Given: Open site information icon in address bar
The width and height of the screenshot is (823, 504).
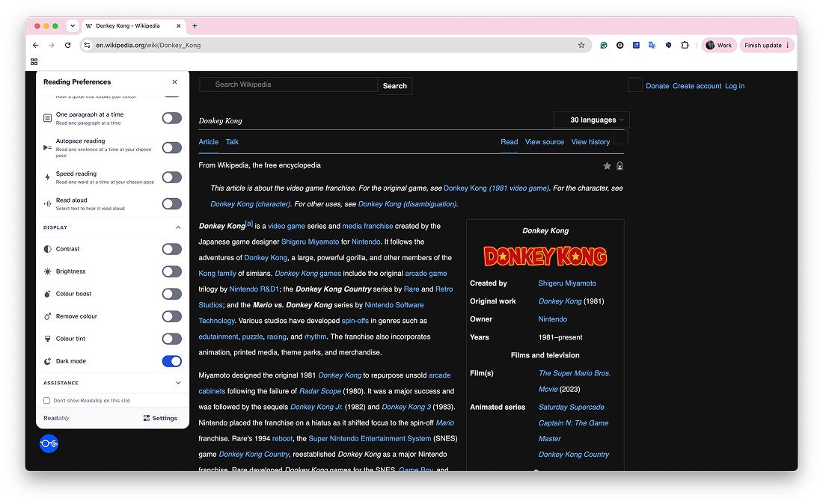Looking at the screenshot, I should pos(87,45).
